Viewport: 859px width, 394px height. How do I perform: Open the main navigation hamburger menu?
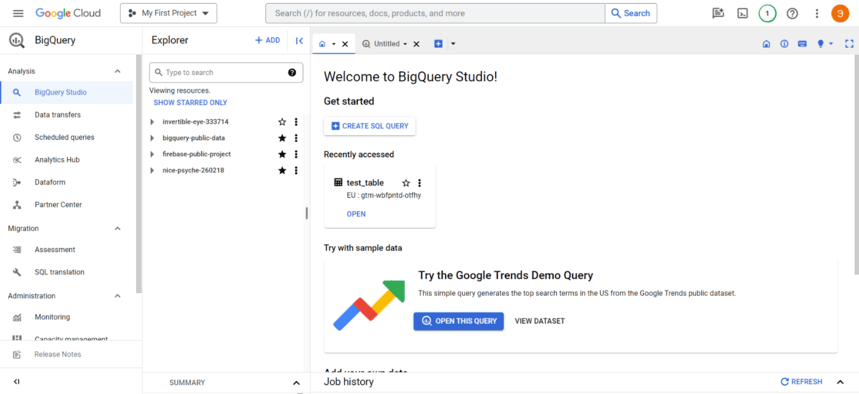[x=18, y=13]
